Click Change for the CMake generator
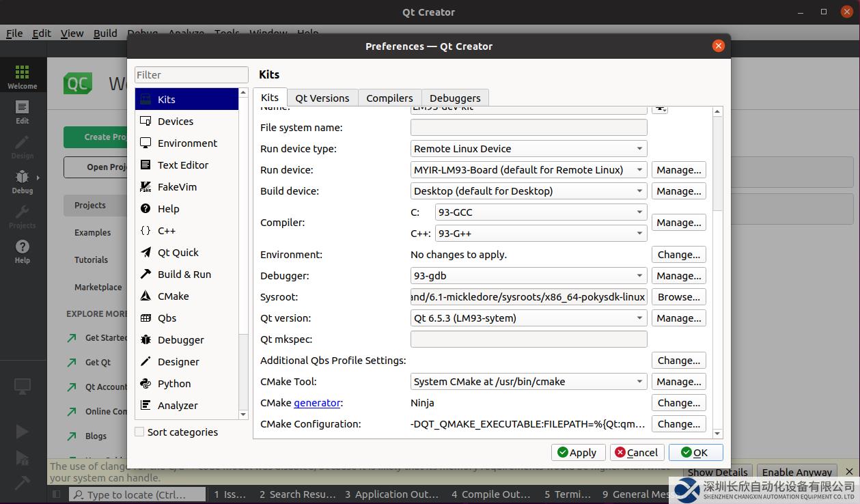 pyautogui.click(x=679, y=403)
